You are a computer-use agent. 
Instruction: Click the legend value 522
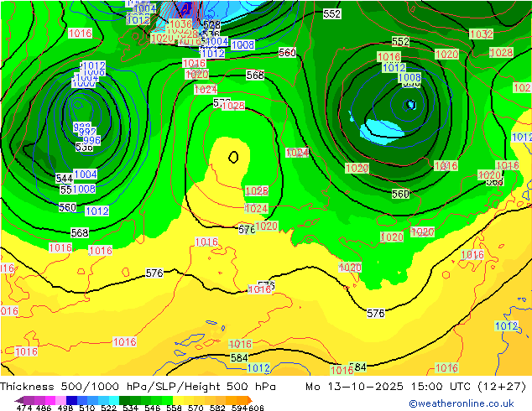click(x=108, y=408)
